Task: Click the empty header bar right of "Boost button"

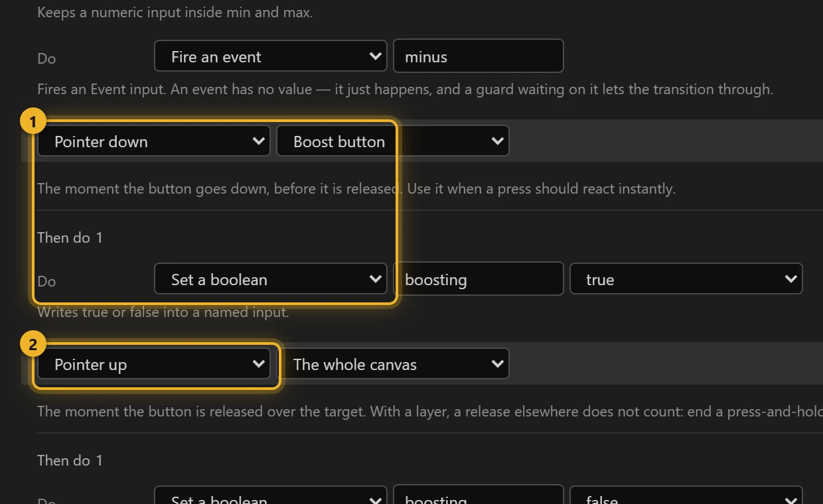Action: click(x=666, y=141)
